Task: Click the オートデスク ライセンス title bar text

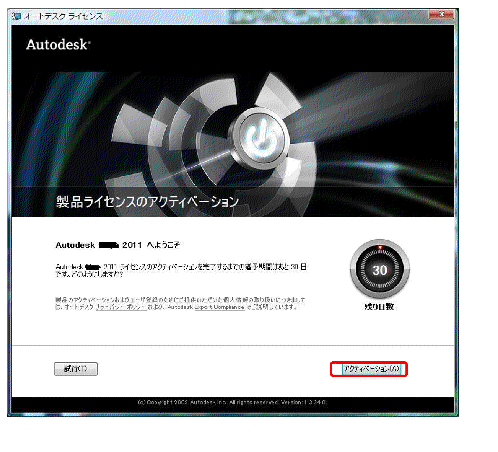Action: pyautogui.click(x=63, y=16)
